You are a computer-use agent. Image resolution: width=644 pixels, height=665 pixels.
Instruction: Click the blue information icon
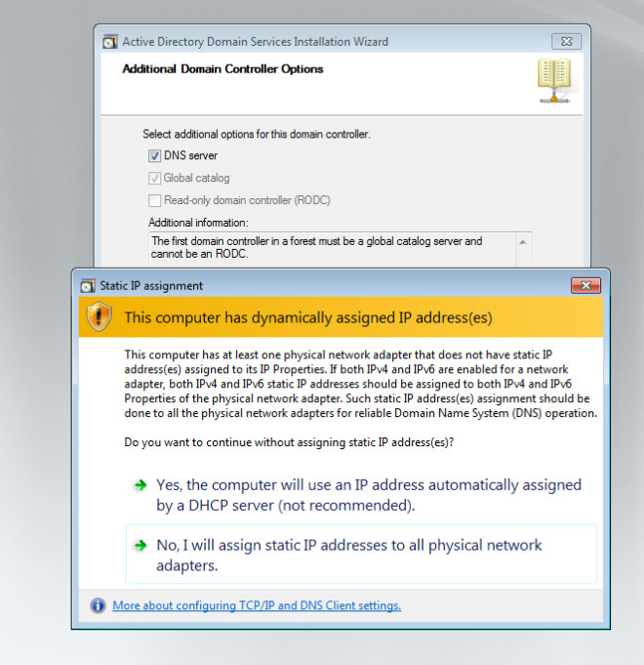click(98, 605)
